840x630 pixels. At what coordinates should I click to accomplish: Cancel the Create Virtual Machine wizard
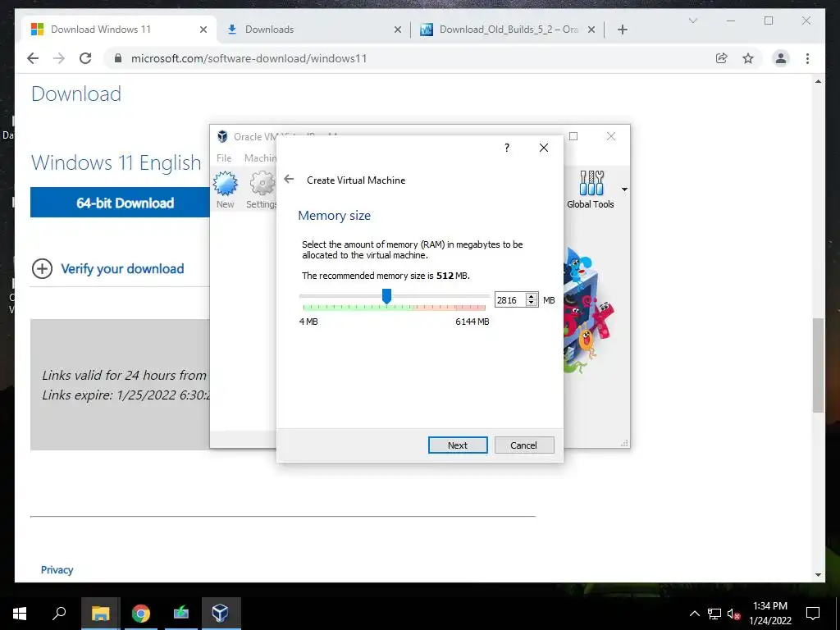(x=524, y=445)
